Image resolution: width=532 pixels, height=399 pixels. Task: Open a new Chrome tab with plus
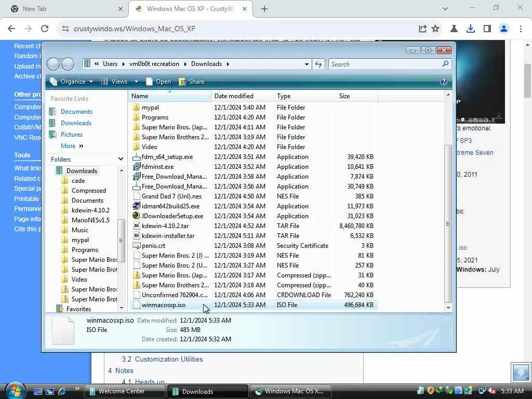(264, 9)
